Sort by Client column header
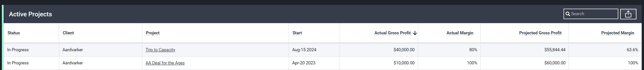Viewport: 644px width, 70px height. [68, 33]
